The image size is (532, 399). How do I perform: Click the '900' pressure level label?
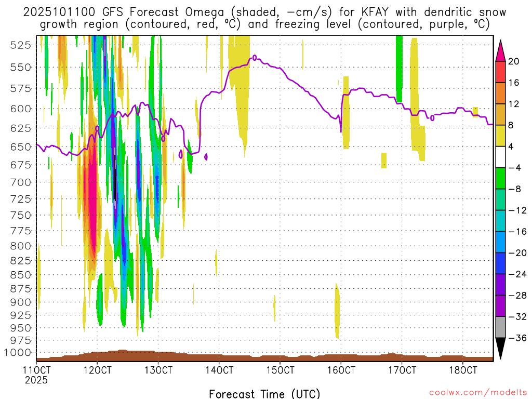click(x=21, y=302)
